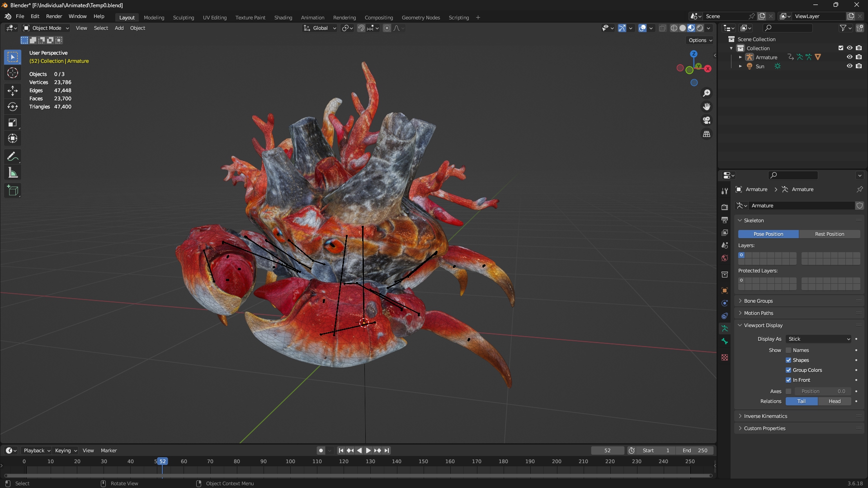
Task: Open the Render menu
Action: coord(54,16)
